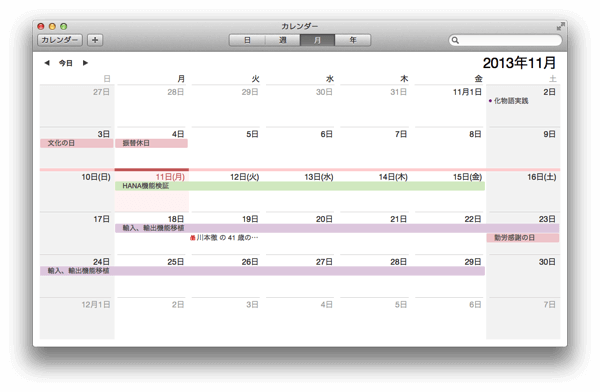Switch to 月 month view
600x392 pixels.
coord(317,40)
